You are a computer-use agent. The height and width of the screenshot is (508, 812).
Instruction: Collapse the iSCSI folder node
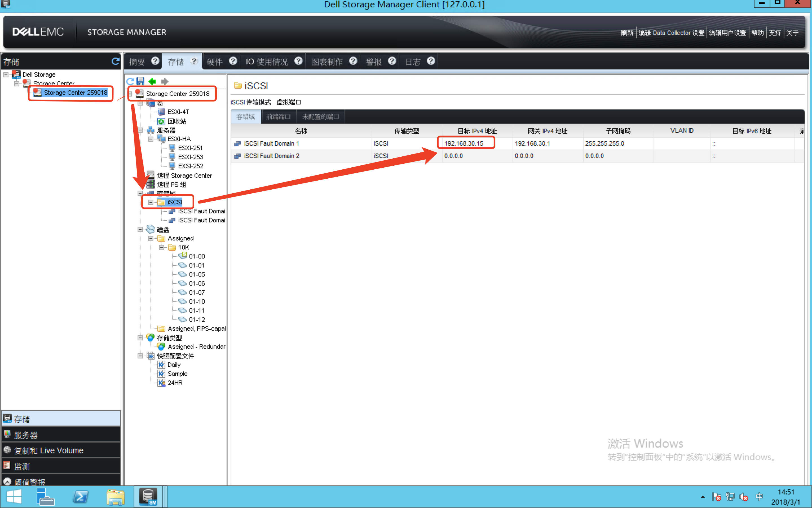(x=151, y=202)
